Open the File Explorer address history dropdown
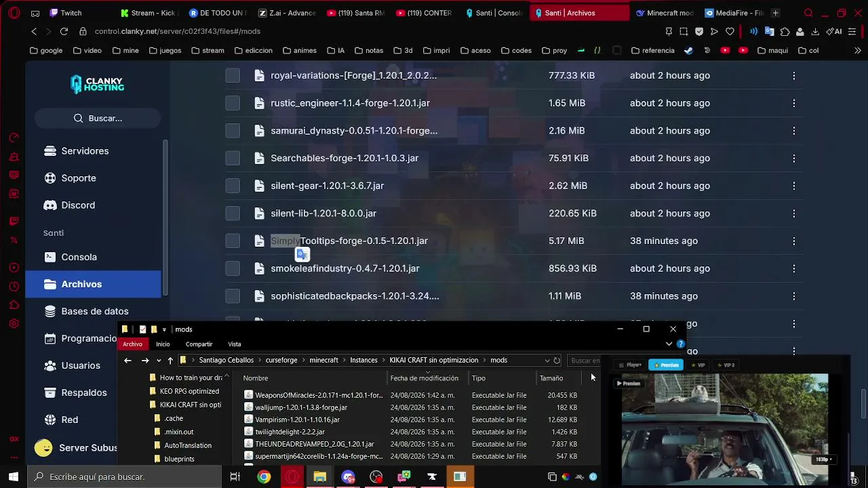The image size is (868, 488). [547, 360]
